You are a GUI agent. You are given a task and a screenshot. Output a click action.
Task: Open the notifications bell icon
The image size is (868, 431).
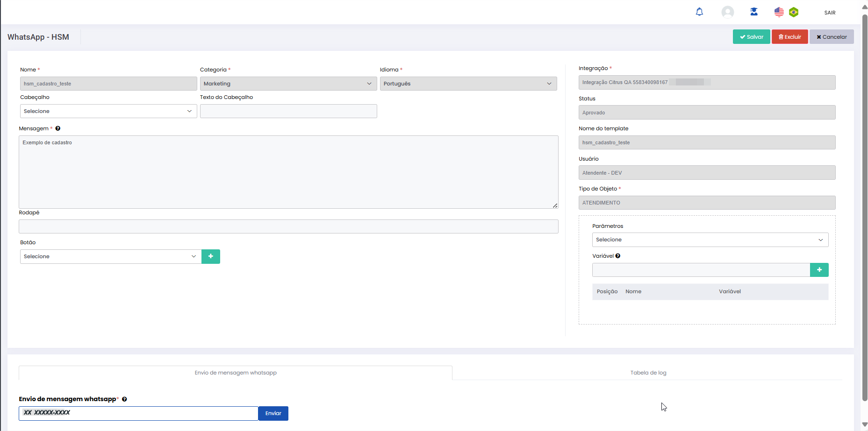[699, 12]
